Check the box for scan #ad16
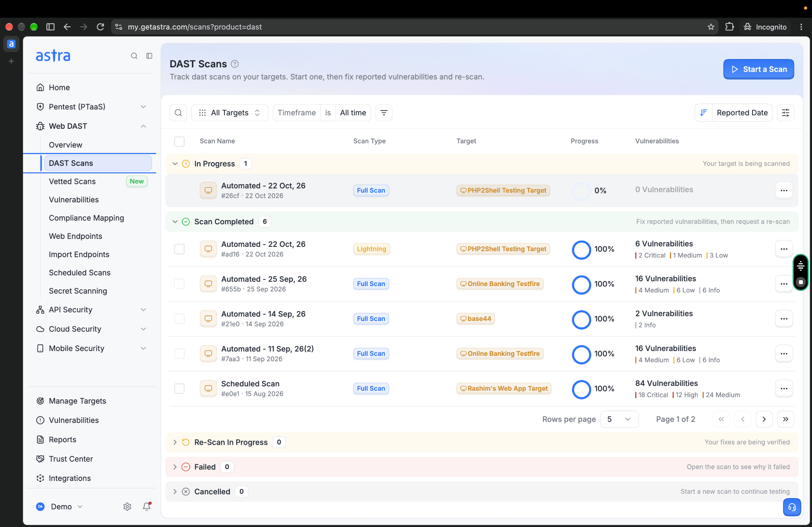 (179, 249)
